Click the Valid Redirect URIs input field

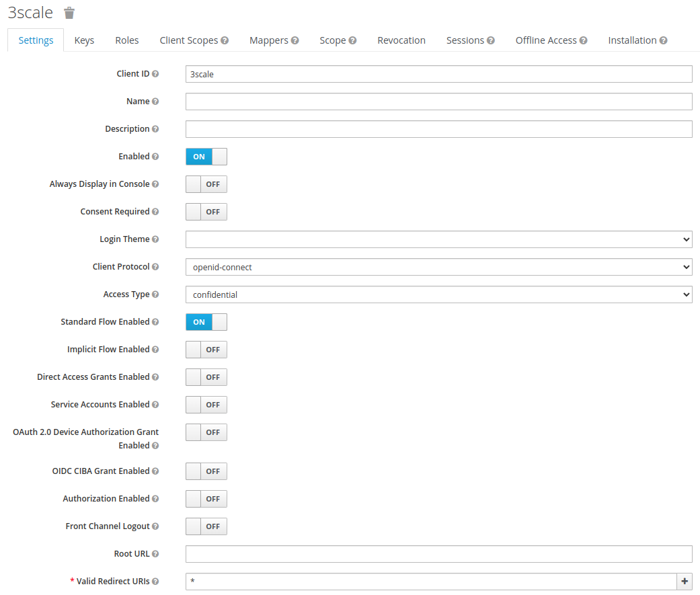tap(431, 582)
